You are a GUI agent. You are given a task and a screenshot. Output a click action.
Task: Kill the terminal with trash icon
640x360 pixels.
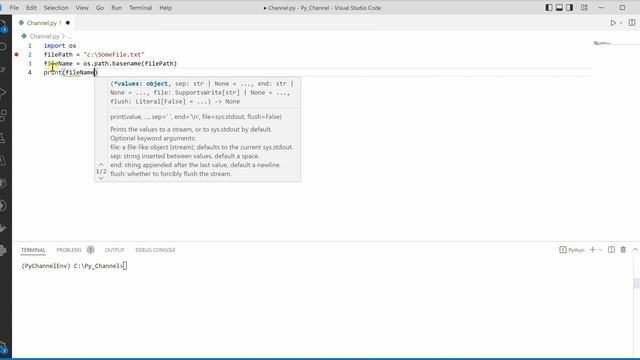click(623, 249)
